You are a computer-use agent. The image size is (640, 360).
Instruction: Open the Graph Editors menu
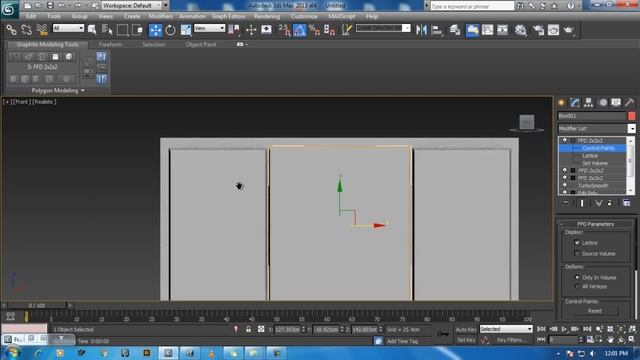coord(229,16)
